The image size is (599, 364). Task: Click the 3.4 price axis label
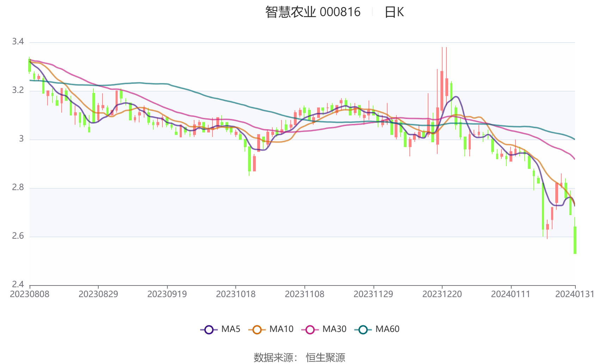pyautogui.click(x=18, y=42)
